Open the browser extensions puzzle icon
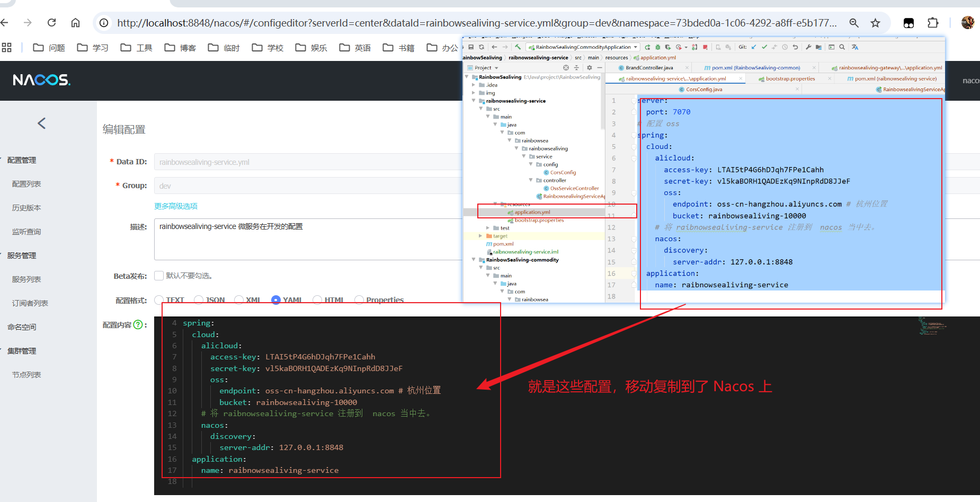This screenshot has width=980, height=502. coord(933,23)
